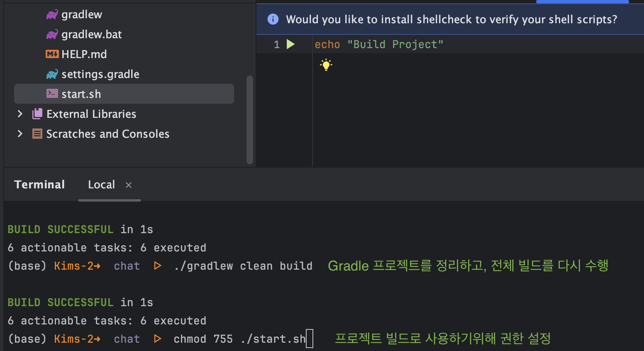
Task: Close the Local terminal tab
Action: (129, 185)
